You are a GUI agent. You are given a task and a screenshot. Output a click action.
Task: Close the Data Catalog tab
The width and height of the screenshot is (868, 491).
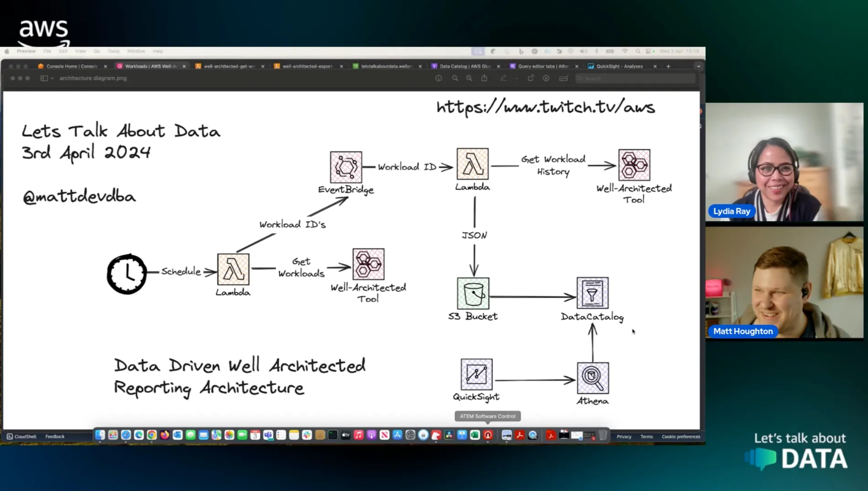(498, 66)
